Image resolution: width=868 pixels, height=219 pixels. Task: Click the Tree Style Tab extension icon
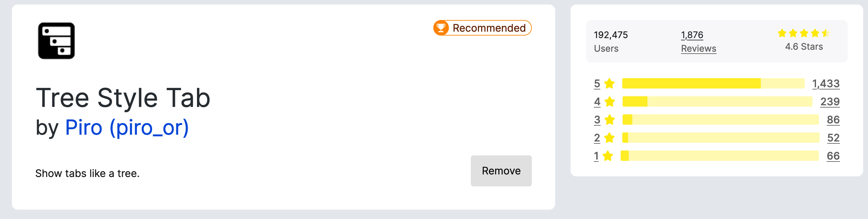(x=56, y=41)
